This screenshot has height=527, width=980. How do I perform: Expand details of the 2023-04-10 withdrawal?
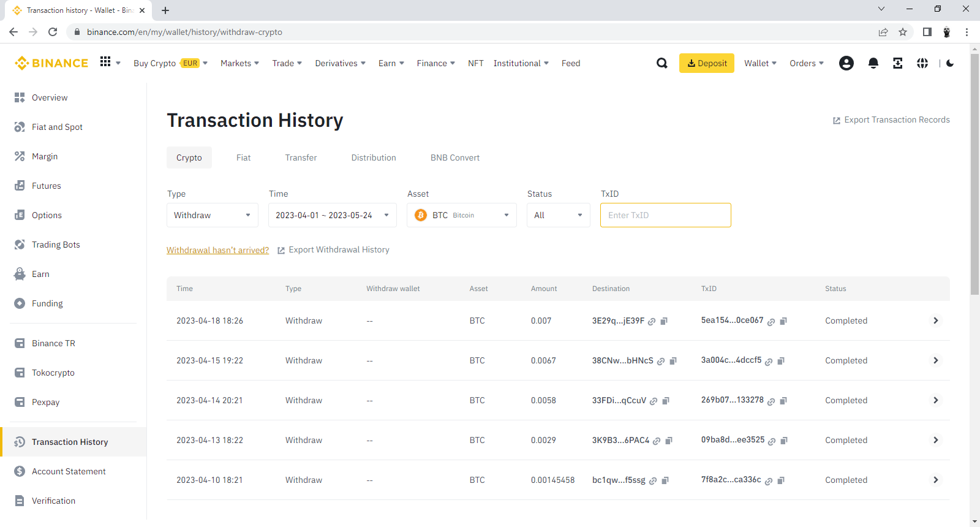tap(935, 480)
